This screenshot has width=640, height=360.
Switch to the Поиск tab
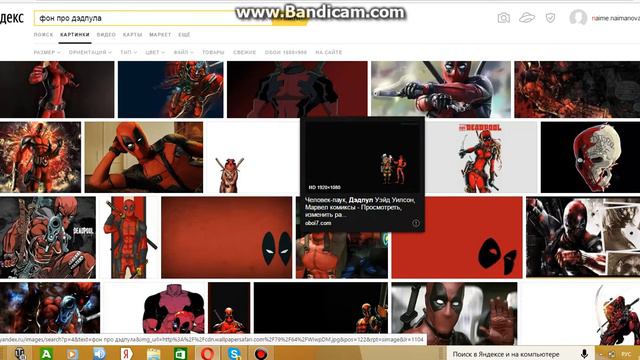[x=43, y=35]
